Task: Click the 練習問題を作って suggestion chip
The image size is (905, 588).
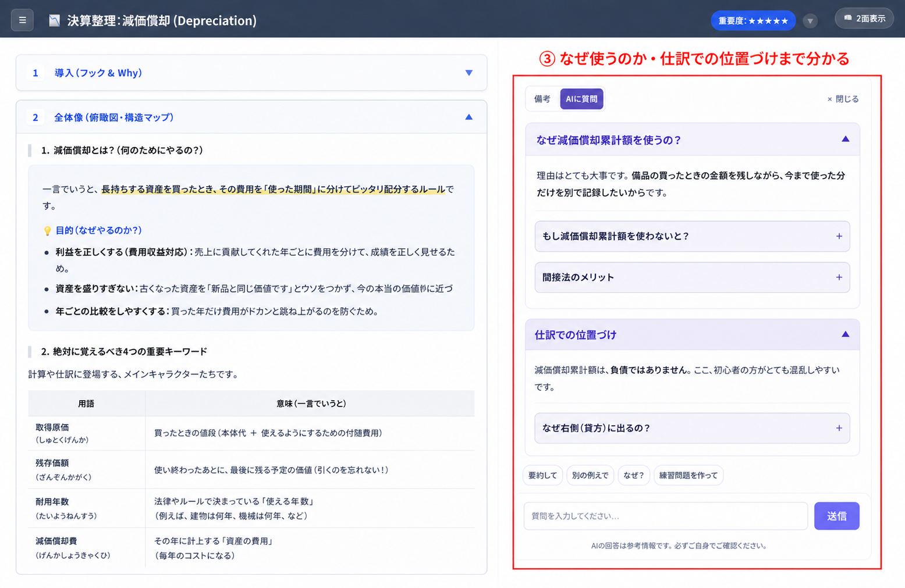Action: [x=688, y=475]
